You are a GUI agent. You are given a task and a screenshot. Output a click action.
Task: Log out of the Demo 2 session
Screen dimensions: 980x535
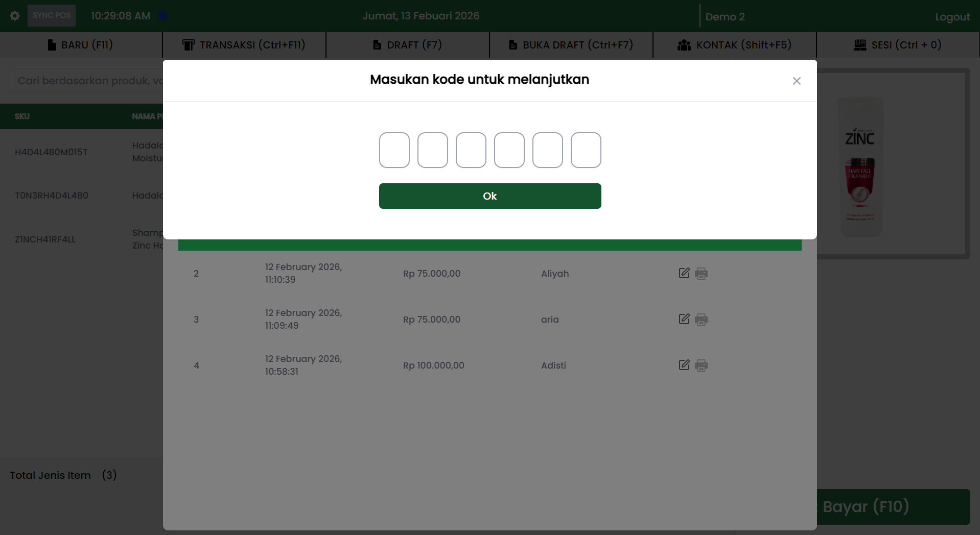[952, 17]
